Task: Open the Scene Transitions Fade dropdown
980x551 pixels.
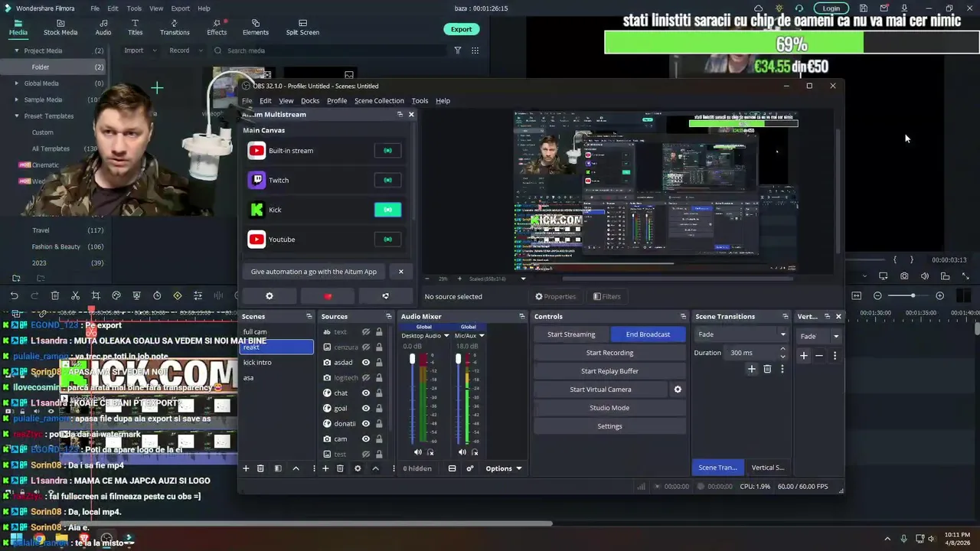Action: coord(740,334)
